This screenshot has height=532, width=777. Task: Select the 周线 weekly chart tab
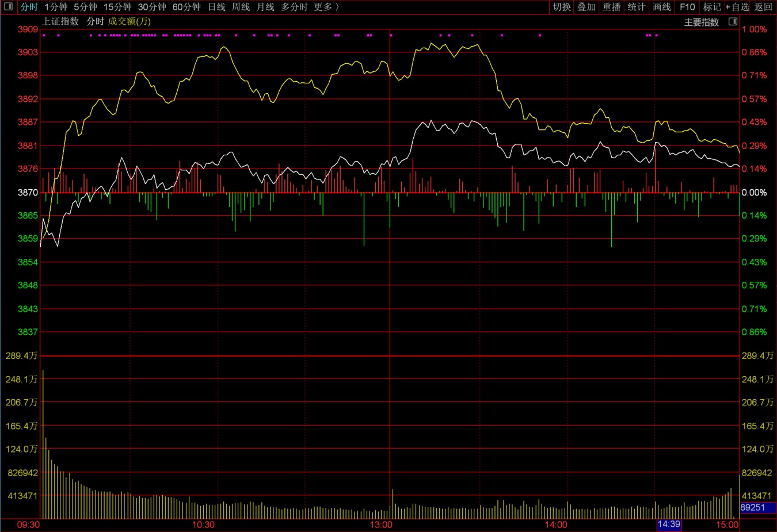tap(241, 7)
